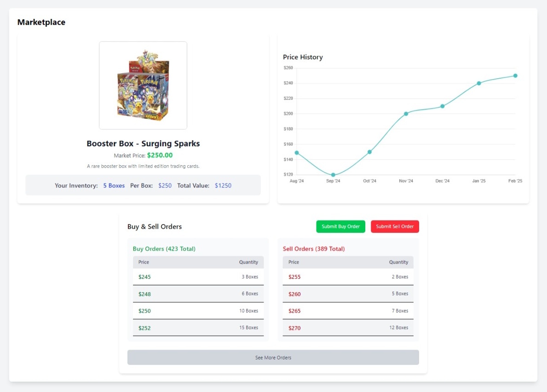Click the Submit Sell Order button
This screenshot has width=547, height=392.
coord(395,226)
